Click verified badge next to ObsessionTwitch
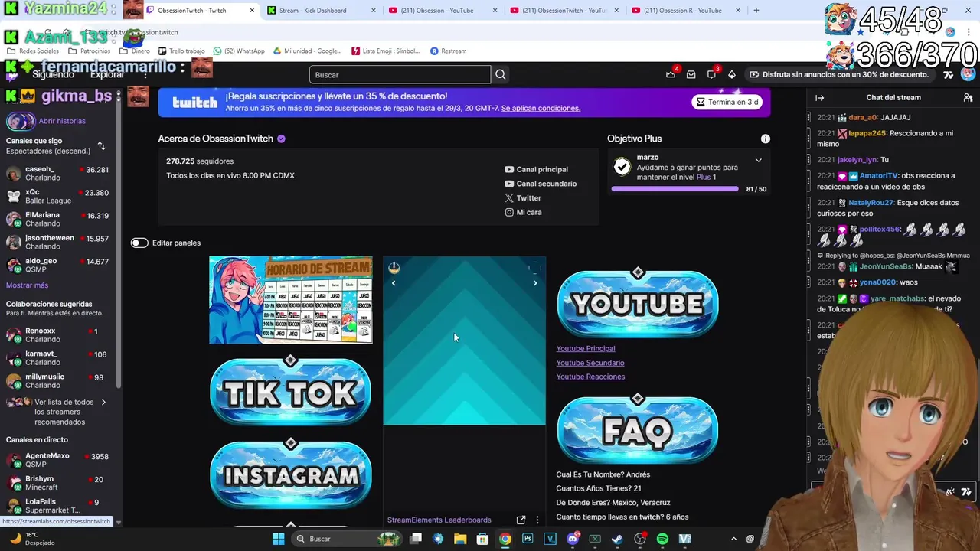Viewport: 980px width, 551px height. pyautogui.click(x=281, y=139)
